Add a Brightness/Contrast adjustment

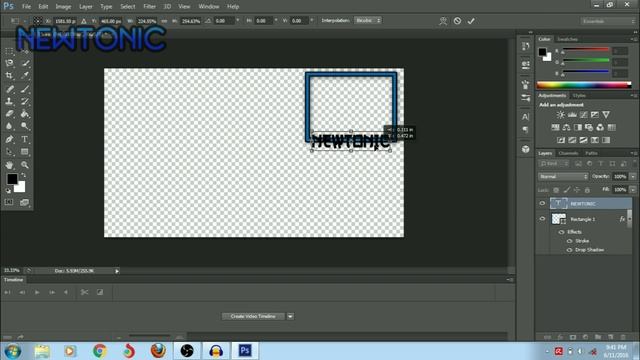pyautogui.click(x=561, y=115)
